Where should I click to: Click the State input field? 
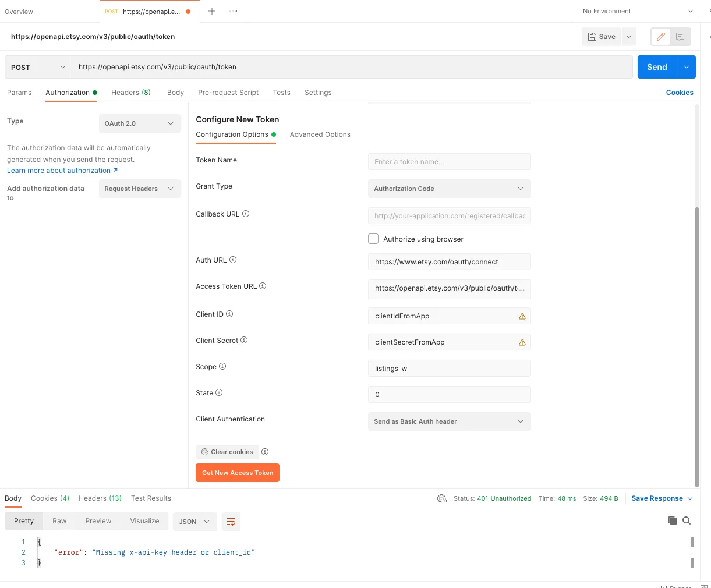coord(450,395)
